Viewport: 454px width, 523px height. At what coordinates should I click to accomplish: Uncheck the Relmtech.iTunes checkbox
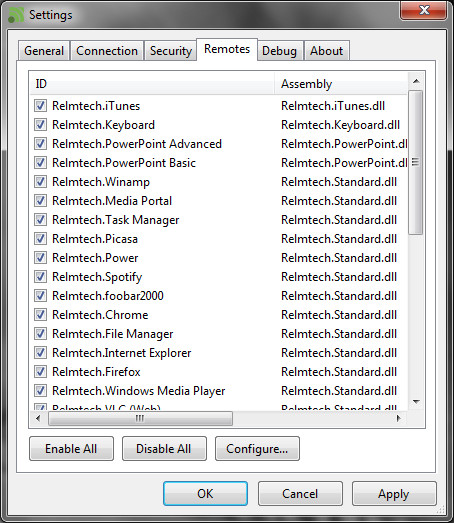click(40, 106)
